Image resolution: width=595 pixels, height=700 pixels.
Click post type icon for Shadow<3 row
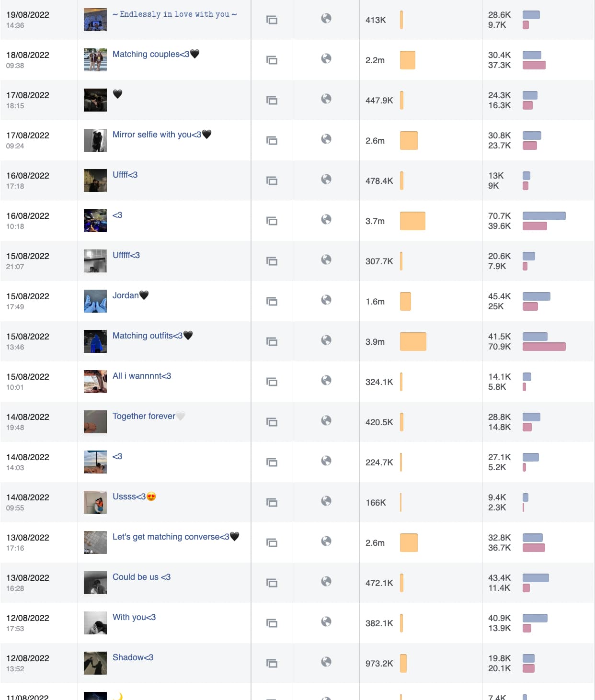coord(272,664)
